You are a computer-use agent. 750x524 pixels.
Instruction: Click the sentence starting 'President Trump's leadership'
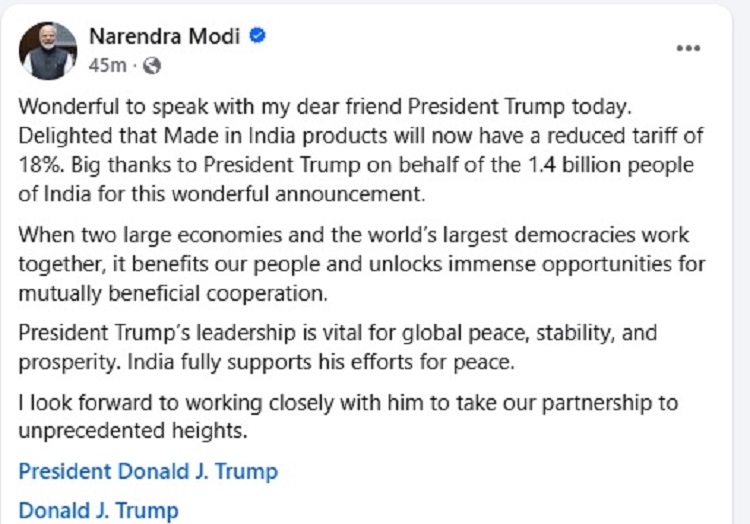pyautogui.click(x=337, y=333)
